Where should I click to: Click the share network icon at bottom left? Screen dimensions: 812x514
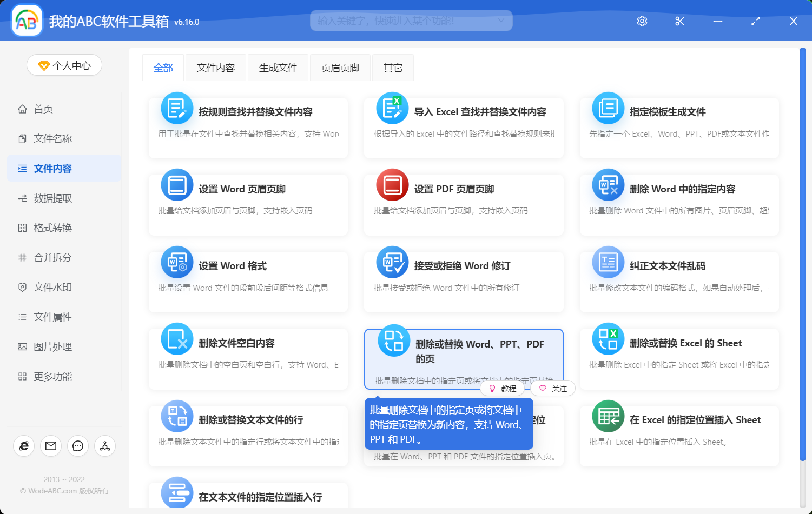coord(104,446)
